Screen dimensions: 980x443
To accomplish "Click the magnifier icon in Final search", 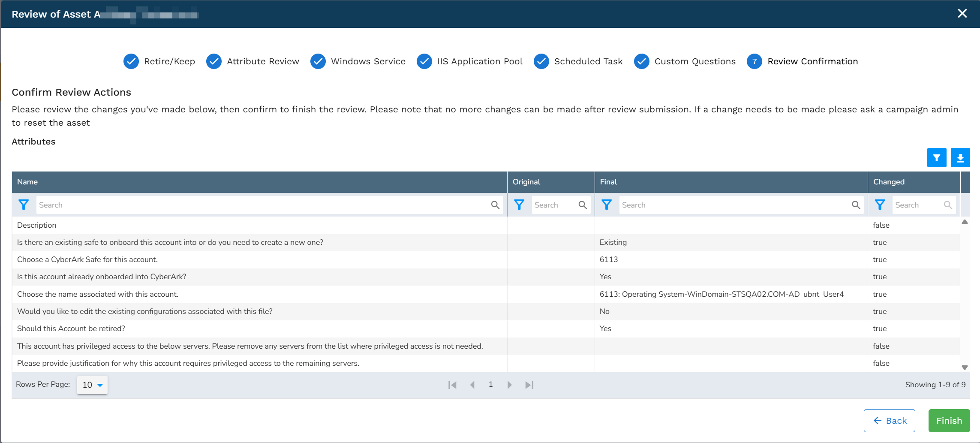I will (856, 205).
